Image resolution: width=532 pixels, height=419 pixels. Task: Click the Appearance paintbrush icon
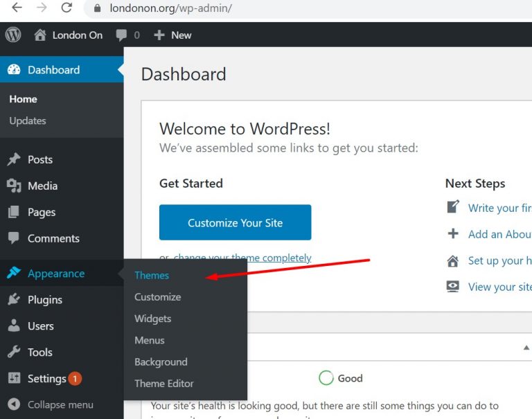point(14,273)
